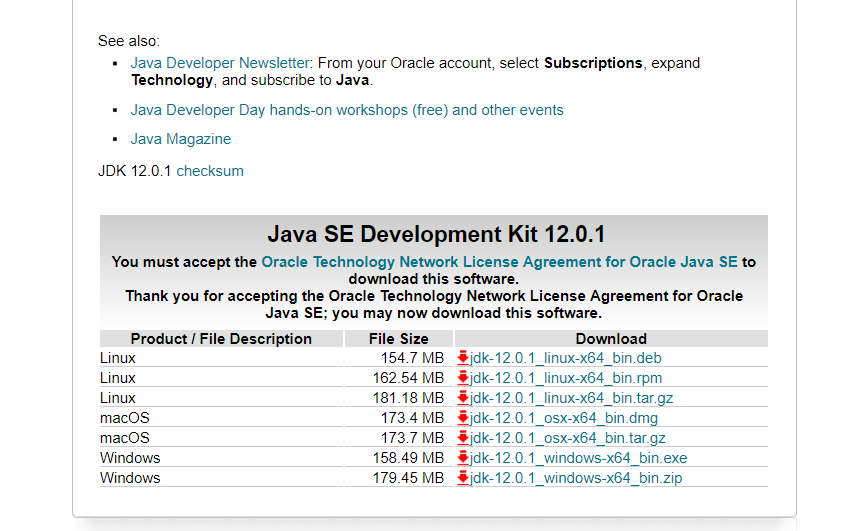
Task: Click macOS description in the 173.4 MB row
Action: 125,418
